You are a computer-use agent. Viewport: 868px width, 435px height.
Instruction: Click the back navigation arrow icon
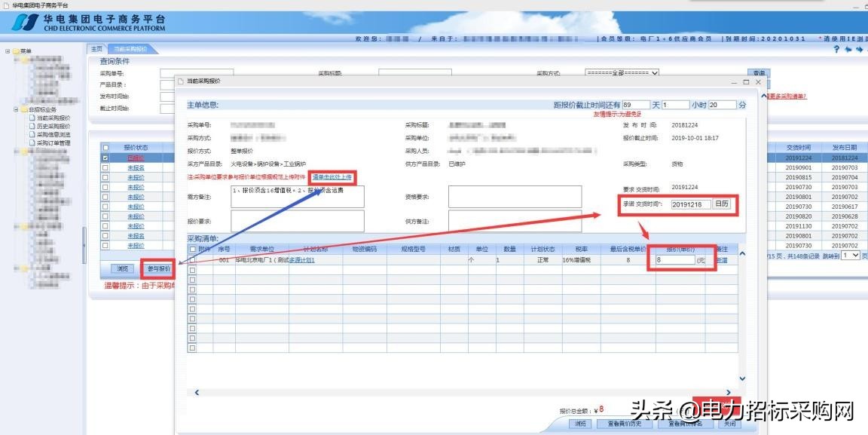click(848, 49)
